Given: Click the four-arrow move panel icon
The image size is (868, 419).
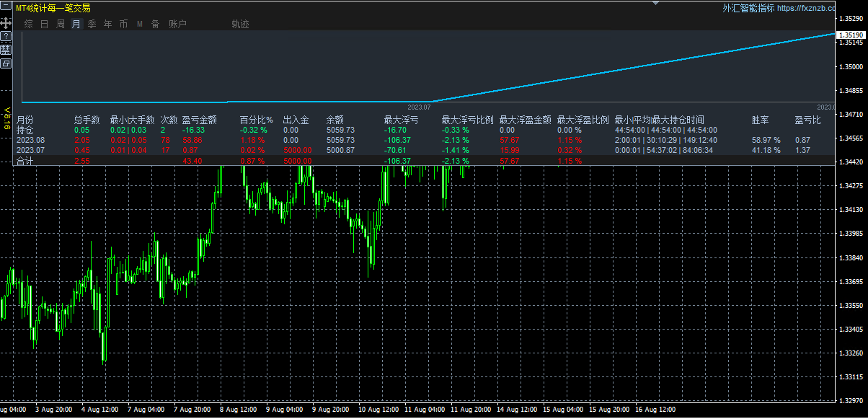Looking at the screenshot, I should point(5,22).
